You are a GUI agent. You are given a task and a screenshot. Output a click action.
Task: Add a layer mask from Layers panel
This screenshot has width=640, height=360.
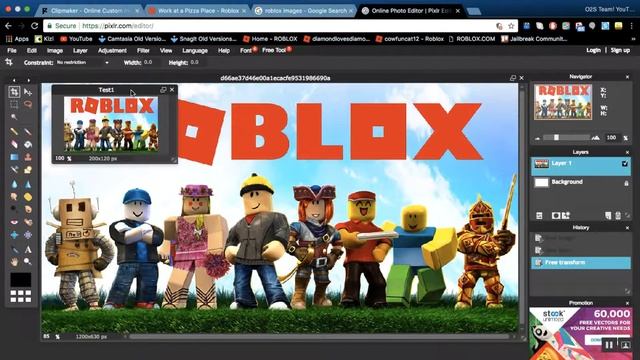pyautogui.click(x=556, y=216)
